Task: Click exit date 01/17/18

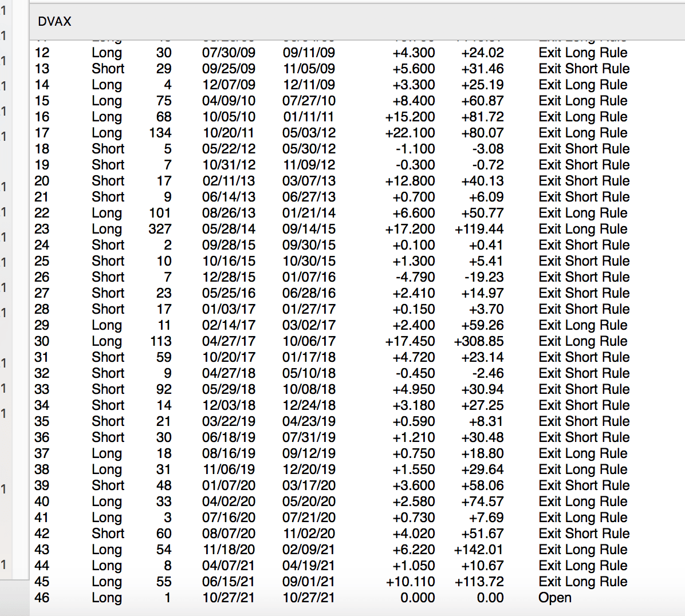Action: 309,357
